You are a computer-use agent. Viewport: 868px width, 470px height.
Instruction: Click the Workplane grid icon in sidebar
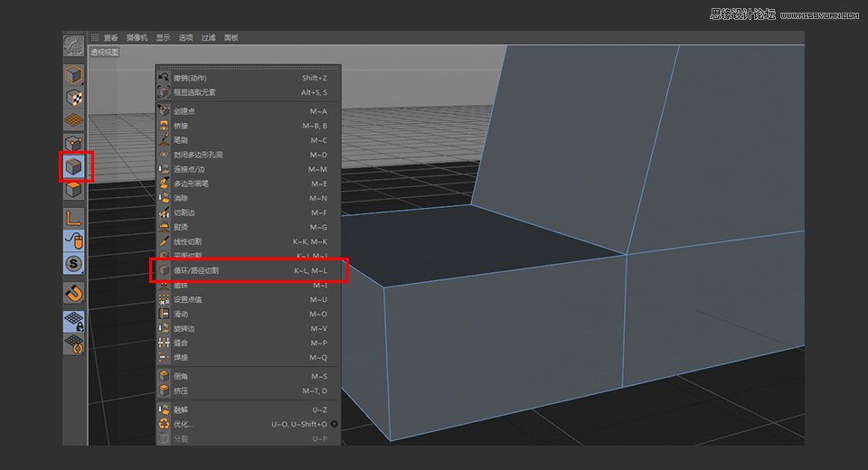[x=73, y=120]
